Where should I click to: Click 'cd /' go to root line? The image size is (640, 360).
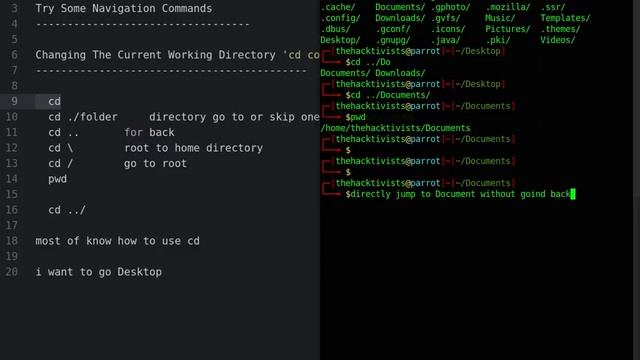click(x=117, y=163)
